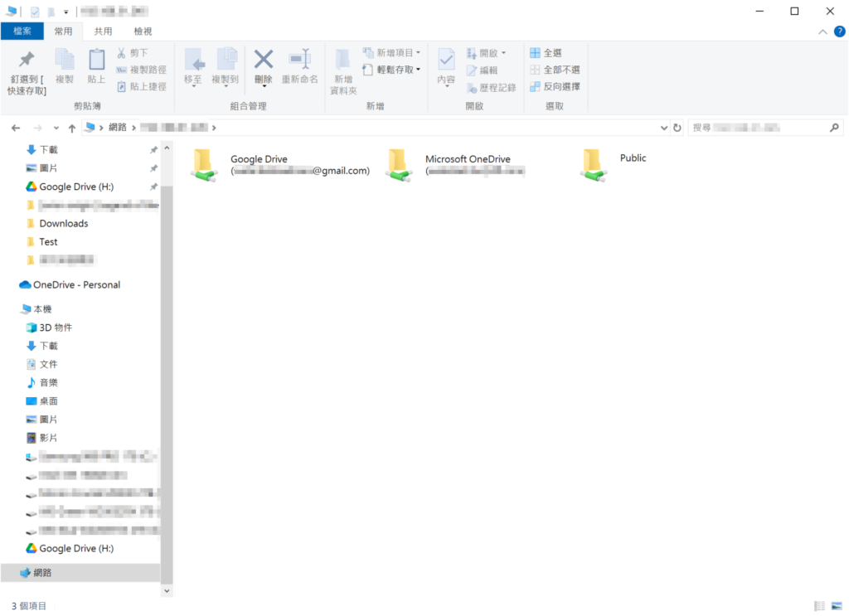This screenshot has width=849, height=616.
Task: Click the 刪除 delete X icon
Action: coord(263,60)
